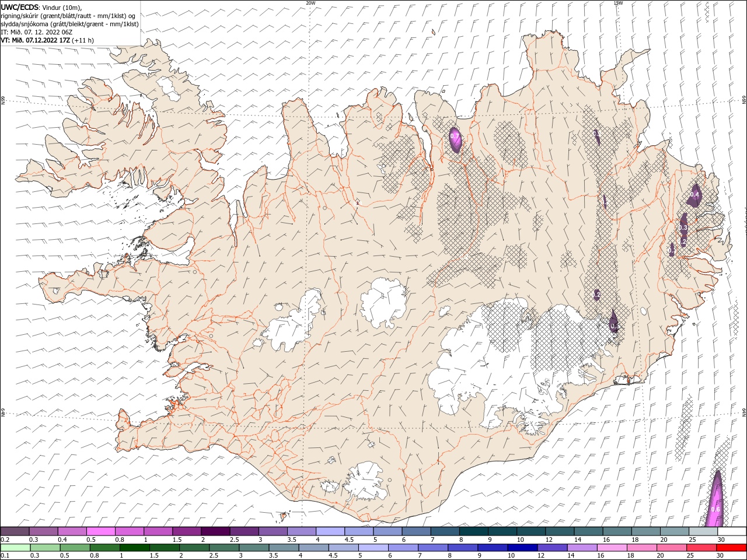Click the 0.2 value label under purple scale
Image resolution: width=747 pixels, height=560 pixels.
pyautogui.click(x=4, y=540)
